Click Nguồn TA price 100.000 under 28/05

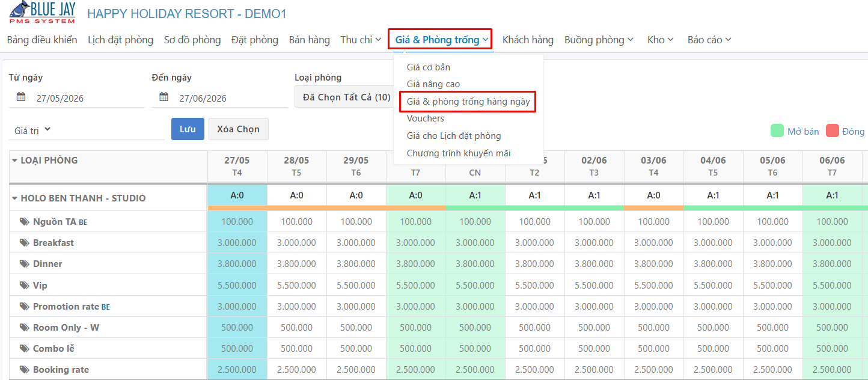coord(296,222)
